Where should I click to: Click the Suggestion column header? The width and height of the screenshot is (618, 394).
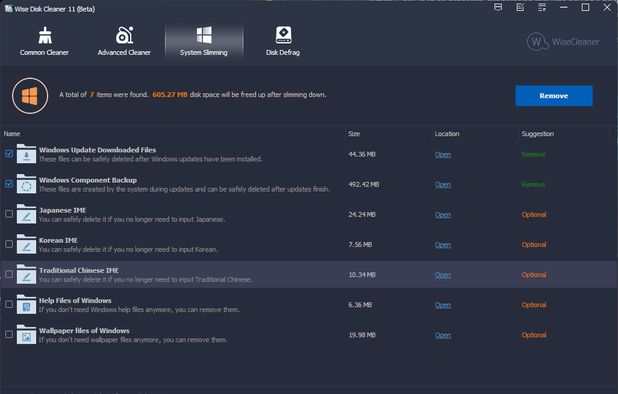click(538, 134)
